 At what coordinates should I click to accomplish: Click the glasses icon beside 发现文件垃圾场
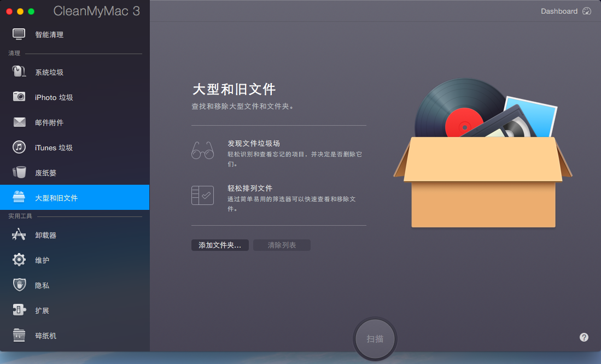(x=202, y=150)
